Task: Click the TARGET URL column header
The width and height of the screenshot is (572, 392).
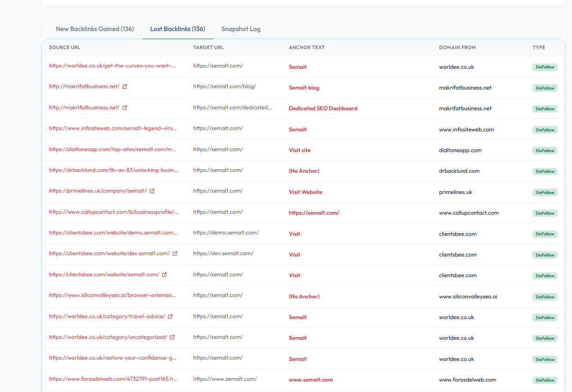Action: click(208, 47)
